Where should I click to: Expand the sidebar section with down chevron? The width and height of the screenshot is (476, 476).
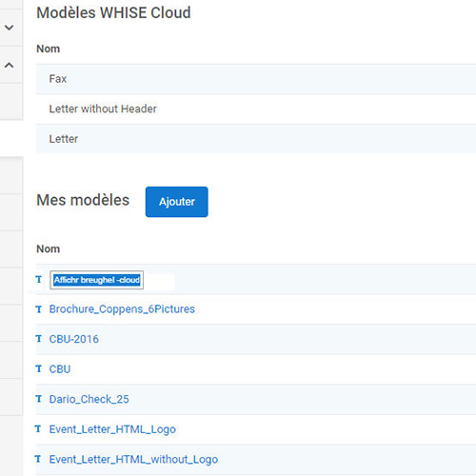pos(10,28)
